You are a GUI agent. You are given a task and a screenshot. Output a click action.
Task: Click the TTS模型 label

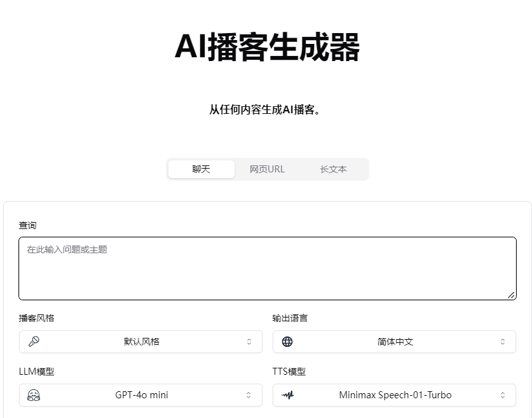[x=289, y=372]
